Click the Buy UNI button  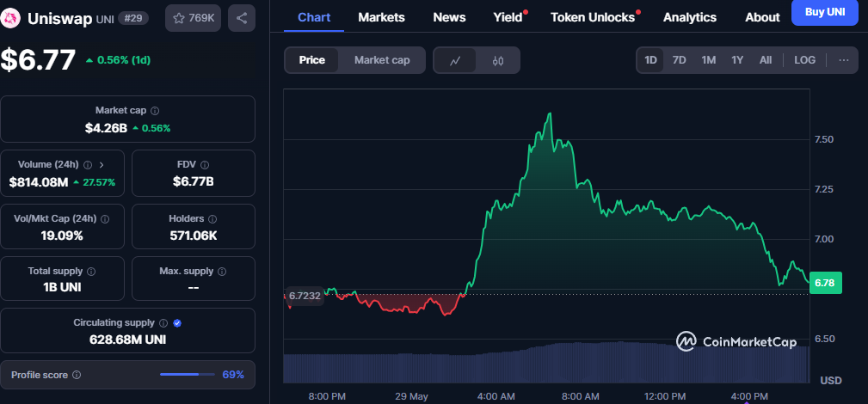[x=825, y=12]
